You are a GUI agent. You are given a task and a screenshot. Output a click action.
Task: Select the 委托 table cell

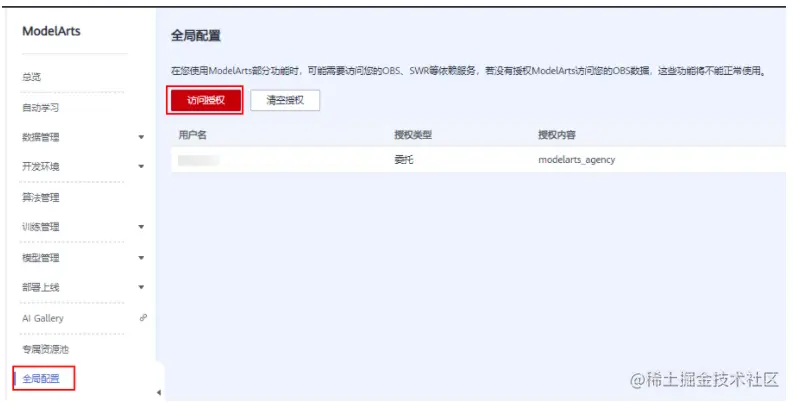[404, 159]
